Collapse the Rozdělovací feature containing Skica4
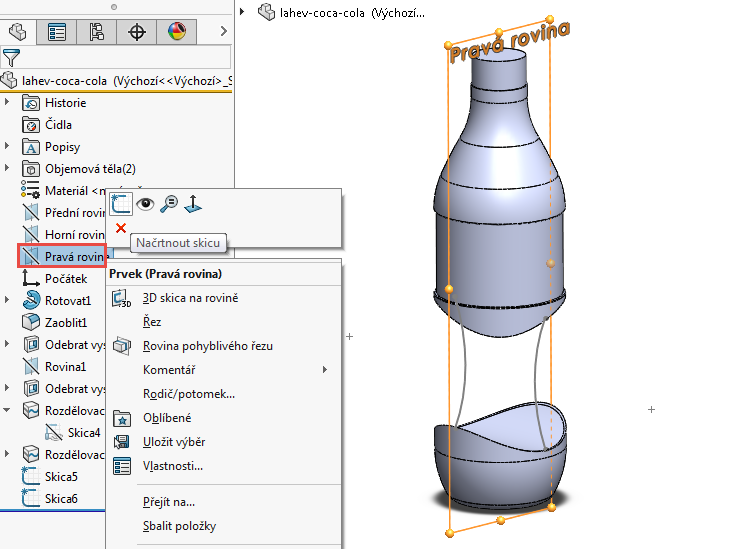 pos(7,410)
